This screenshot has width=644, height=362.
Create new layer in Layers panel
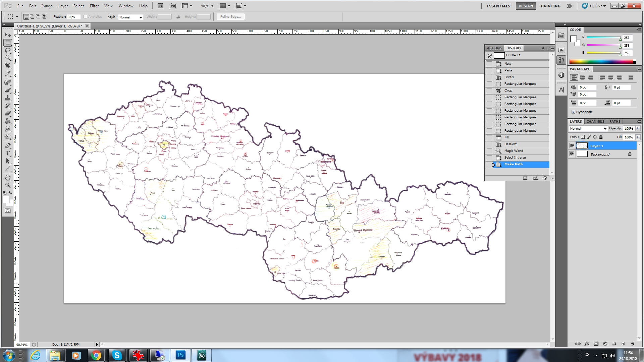(623, 344)
